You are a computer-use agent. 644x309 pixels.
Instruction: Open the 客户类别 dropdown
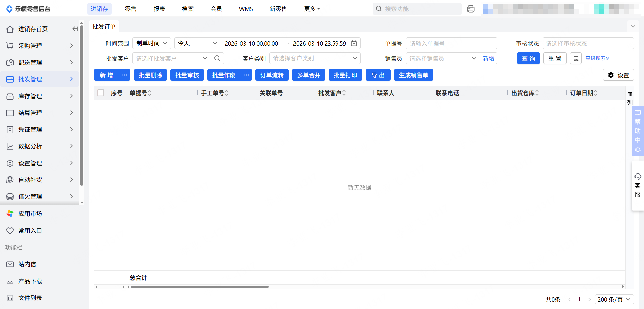(314, 58)
